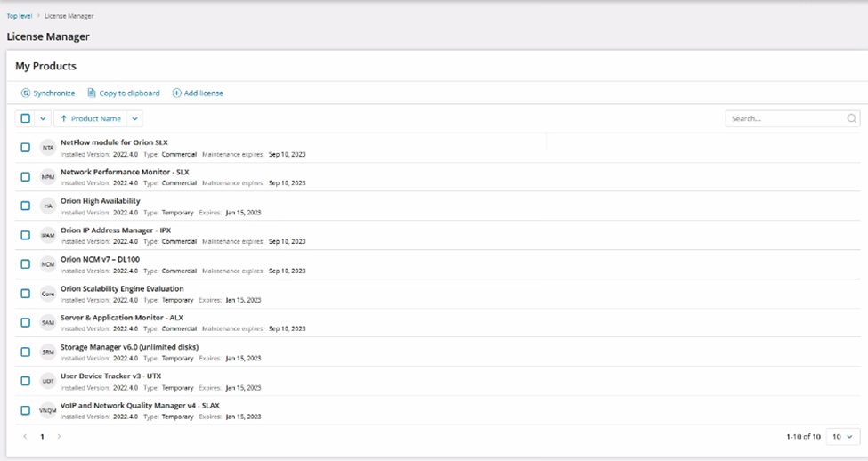Image resolution: width=868 pixels, height=461 pixels.
Task: Select the Storage Manager v6.0 checkbox
Action: (x=26, y=352)
